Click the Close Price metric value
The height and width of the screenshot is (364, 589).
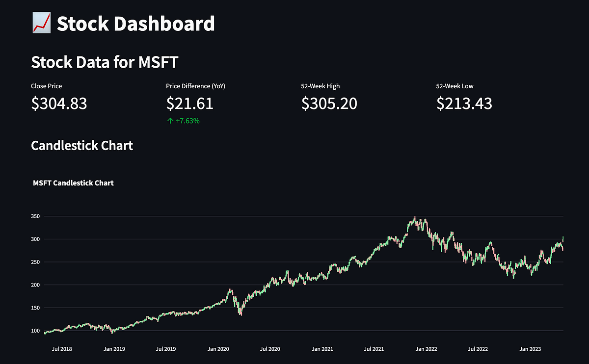(x=59, y=104)
